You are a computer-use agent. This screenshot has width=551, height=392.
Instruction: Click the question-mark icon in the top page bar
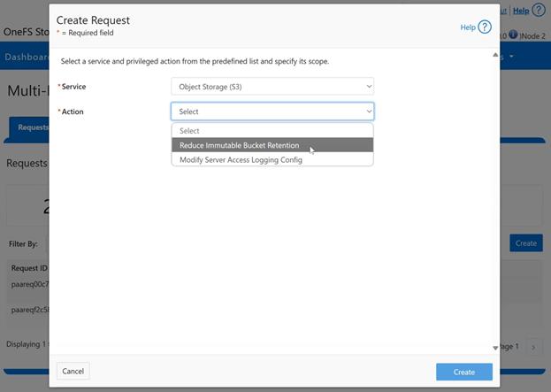click(x=539, y=10)
